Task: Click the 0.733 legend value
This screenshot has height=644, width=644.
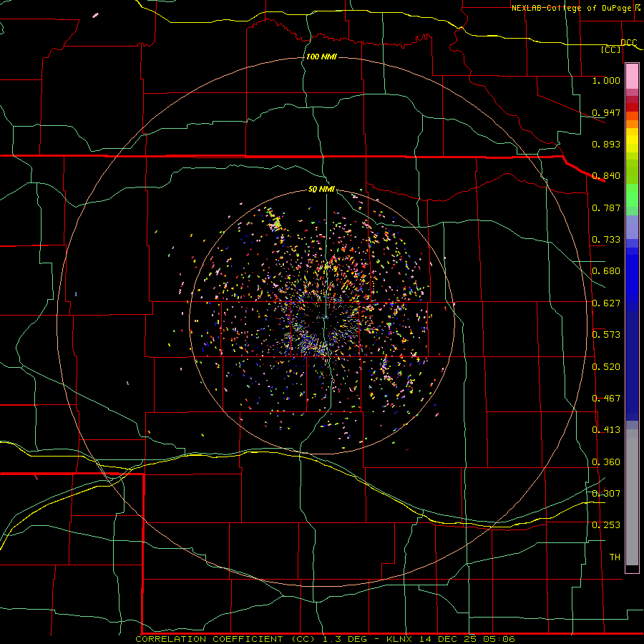Action: (x=606, y=240)
